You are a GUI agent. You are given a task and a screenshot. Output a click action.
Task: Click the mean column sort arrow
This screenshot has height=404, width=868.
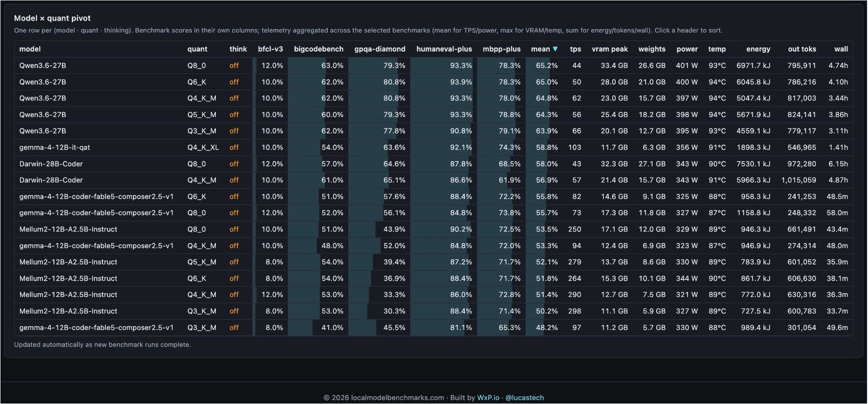pyautogui.click(x=555, y=49)
